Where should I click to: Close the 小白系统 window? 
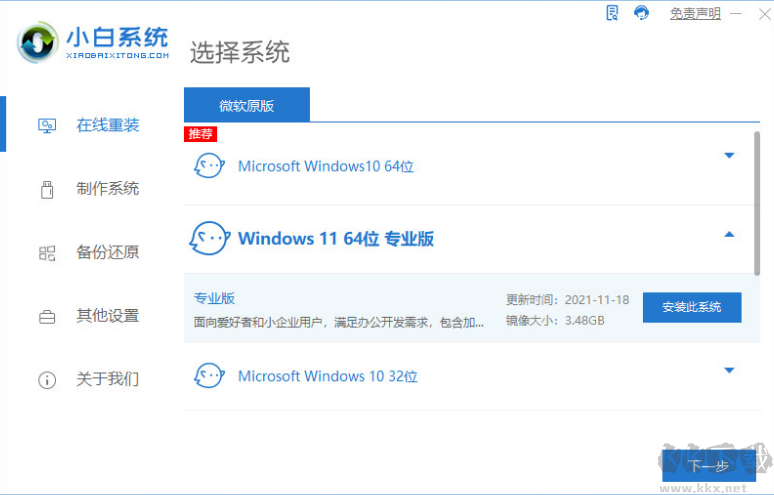click(x=764, y=14)
